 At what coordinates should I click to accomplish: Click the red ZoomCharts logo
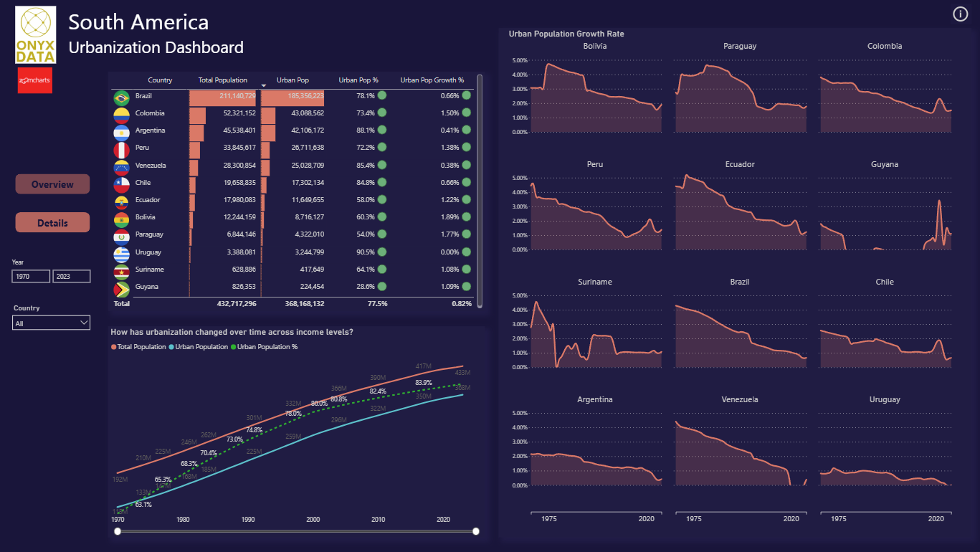(x=35, y=81)
